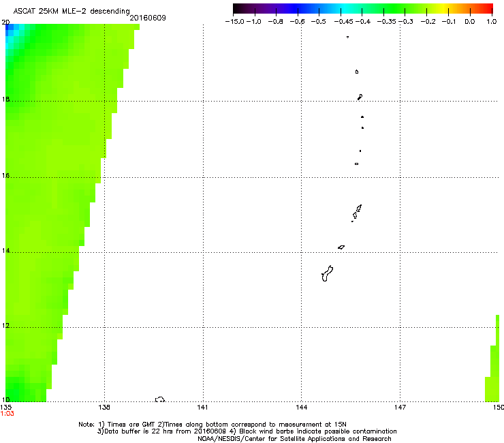Click the 1.0 color scale label
This screenshot has height=443, width=504.
point(492,22)
